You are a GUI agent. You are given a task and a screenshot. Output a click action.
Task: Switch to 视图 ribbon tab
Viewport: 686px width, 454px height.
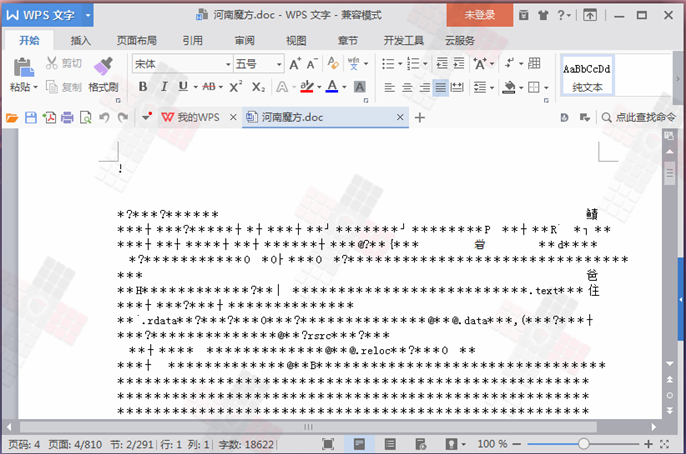pos(296,41)
